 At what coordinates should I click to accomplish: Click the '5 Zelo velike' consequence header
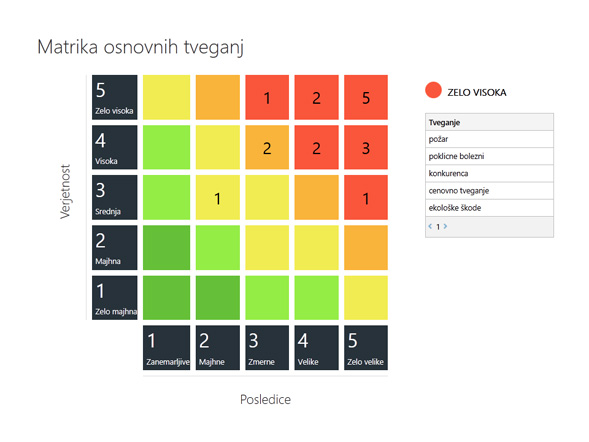coord(366,348)
